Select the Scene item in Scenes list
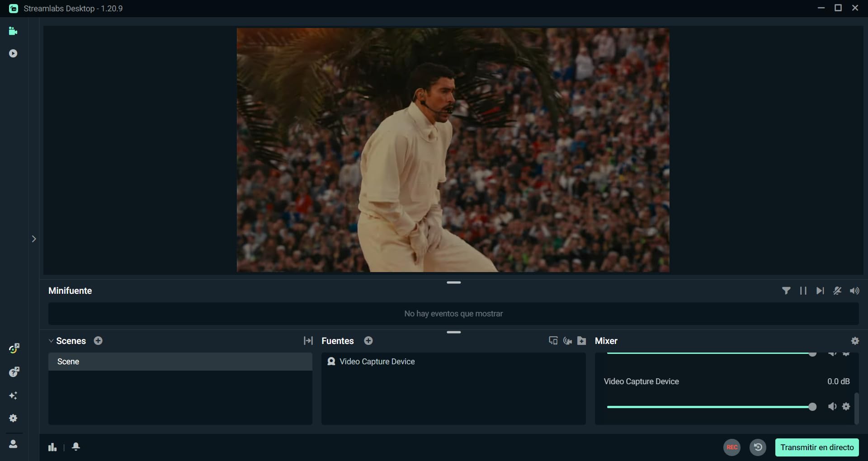 [180, 362]
